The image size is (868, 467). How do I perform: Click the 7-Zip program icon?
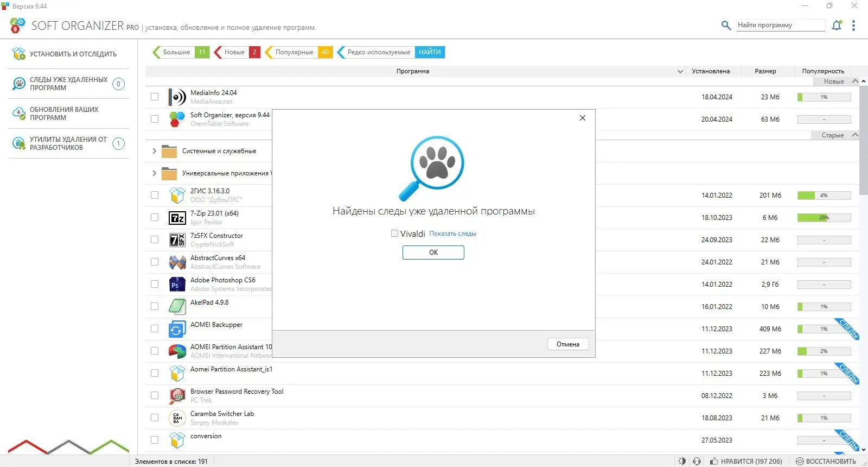point(177,218)
